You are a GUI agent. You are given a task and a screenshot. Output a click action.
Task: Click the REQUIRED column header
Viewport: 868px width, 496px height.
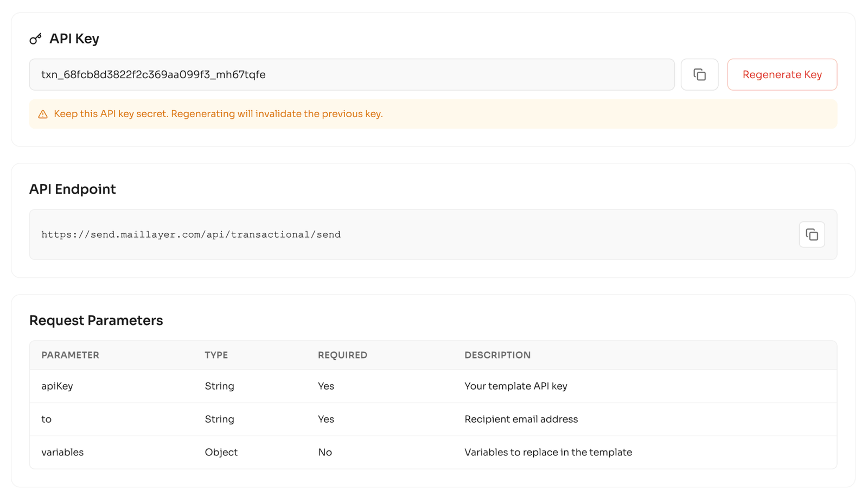[342, 355]
